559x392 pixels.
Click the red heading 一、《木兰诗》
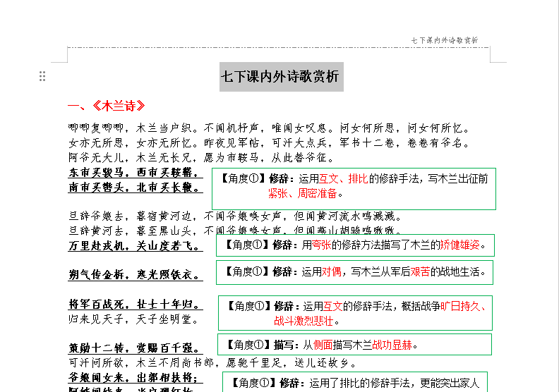coord(107,106)
